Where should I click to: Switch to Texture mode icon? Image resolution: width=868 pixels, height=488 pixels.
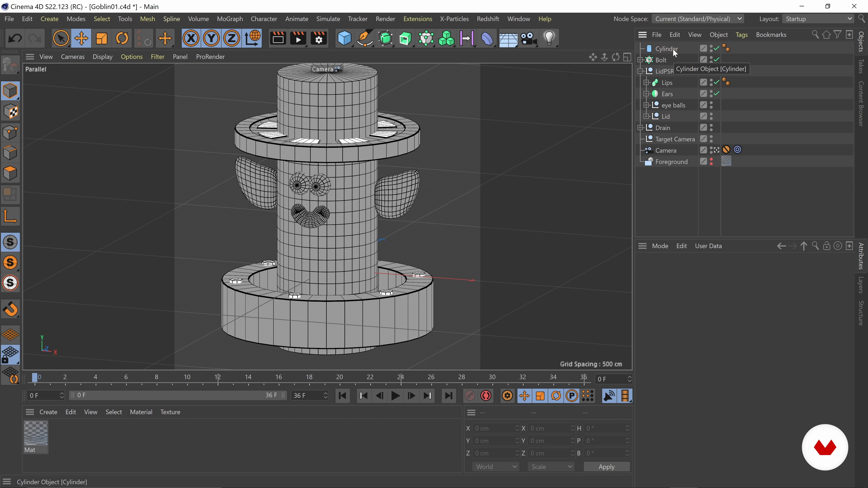(10, 111)
